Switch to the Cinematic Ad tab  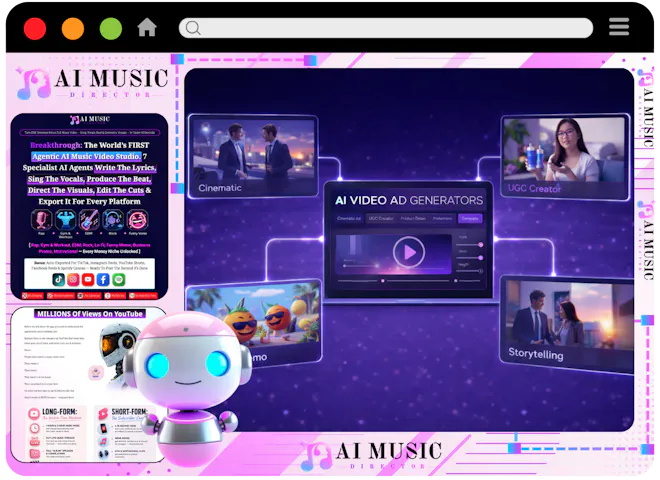[349, 218]
